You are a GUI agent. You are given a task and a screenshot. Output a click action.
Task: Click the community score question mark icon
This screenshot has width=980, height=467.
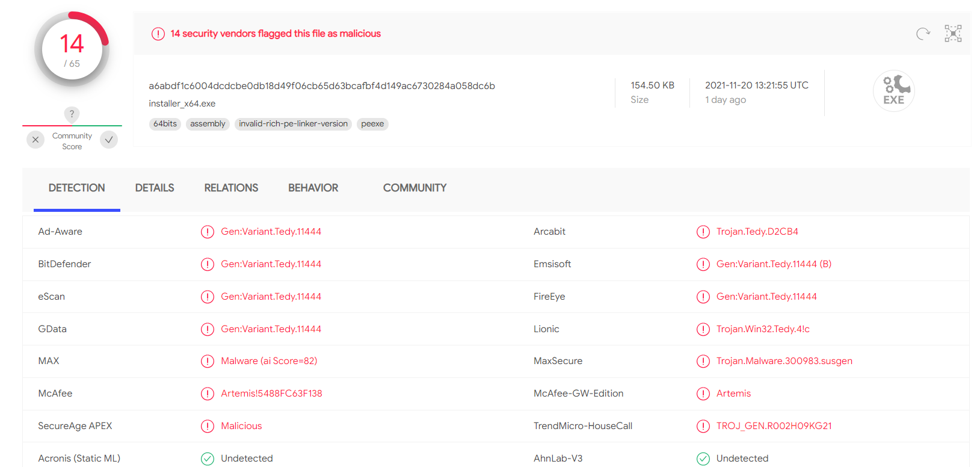click(72, 114)
